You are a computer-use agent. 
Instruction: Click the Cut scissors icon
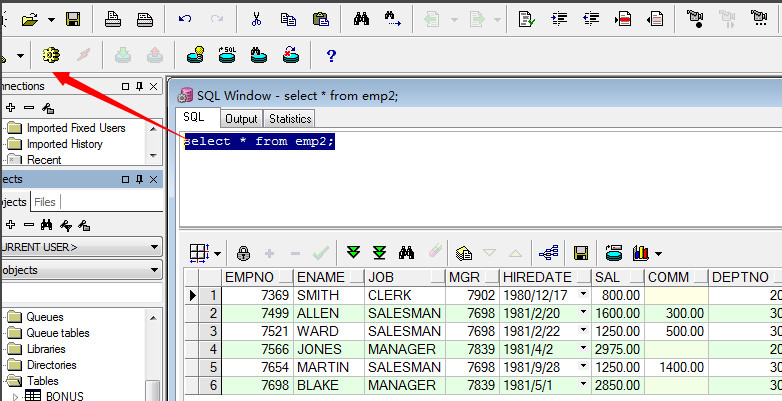[x=257, y=18]
